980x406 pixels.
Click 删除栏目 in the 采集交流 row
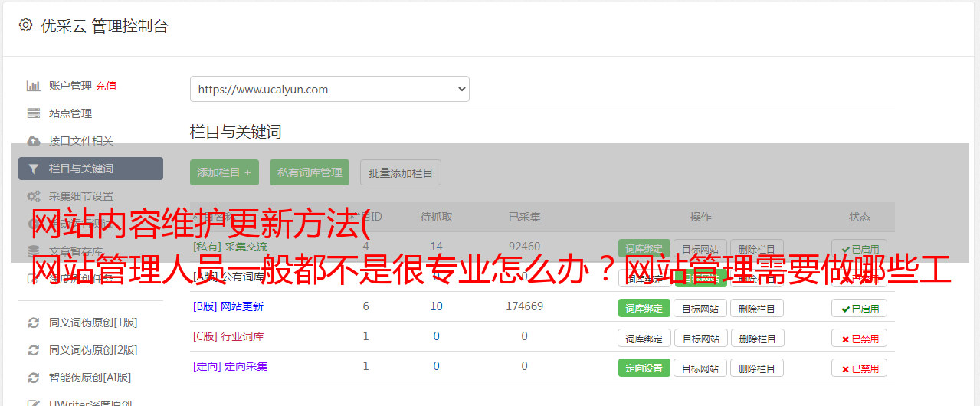pos(757,249)
